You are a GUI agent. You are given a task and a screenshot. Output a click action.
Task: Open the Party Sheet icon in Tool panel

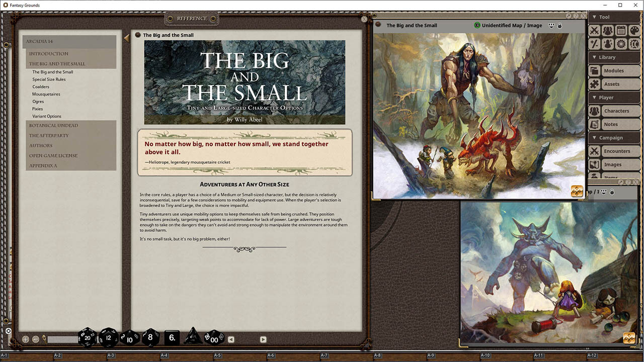[607, 30]
